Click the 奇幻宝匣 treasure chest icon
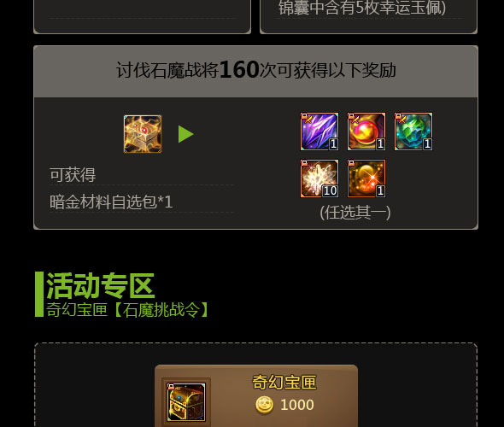Viewport: 504px width, 427px height. coord(186,402)
